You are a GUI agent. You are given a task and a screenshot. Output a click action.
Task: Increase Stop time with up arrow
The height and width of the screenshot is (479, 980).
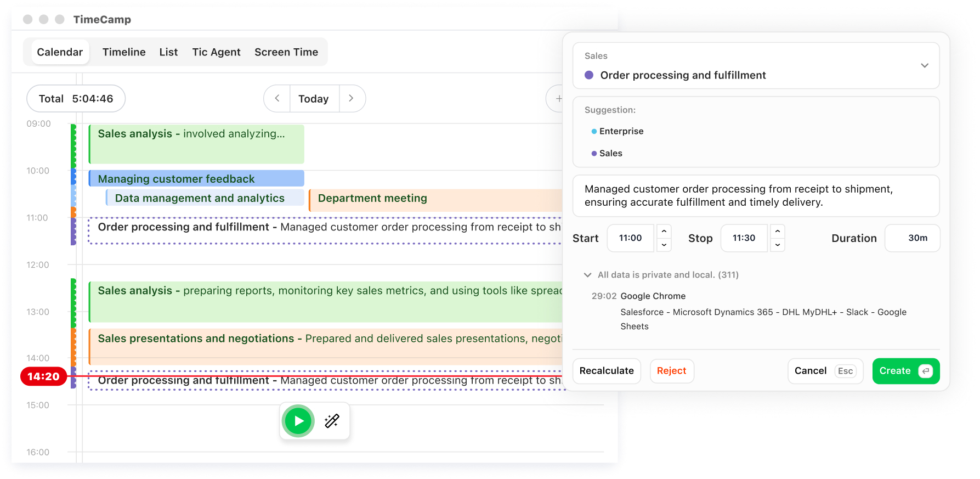pos(778,231)
